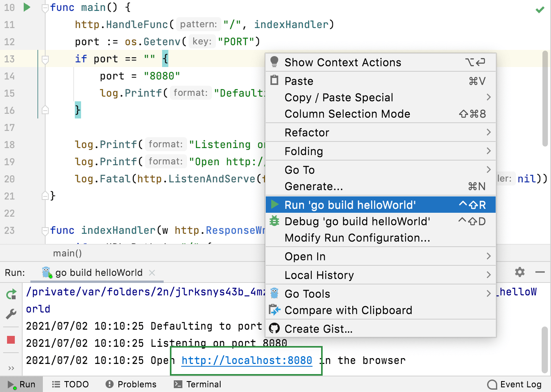Rerun 'go build helloWorld' with the rerun icon
This screenshot has height=392, width=551.
point(11,294)
